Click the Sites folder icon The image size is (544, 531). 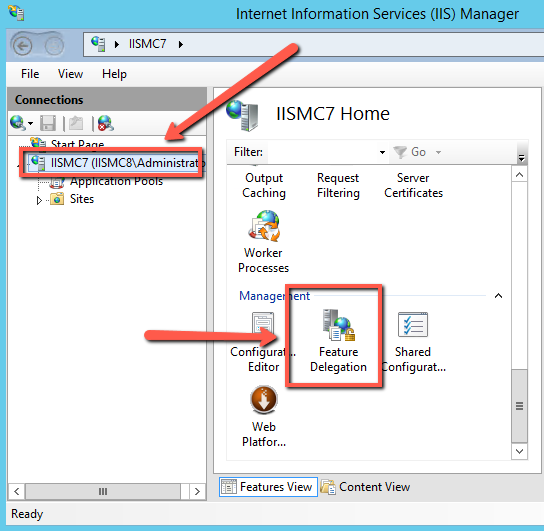click(57, 199)
